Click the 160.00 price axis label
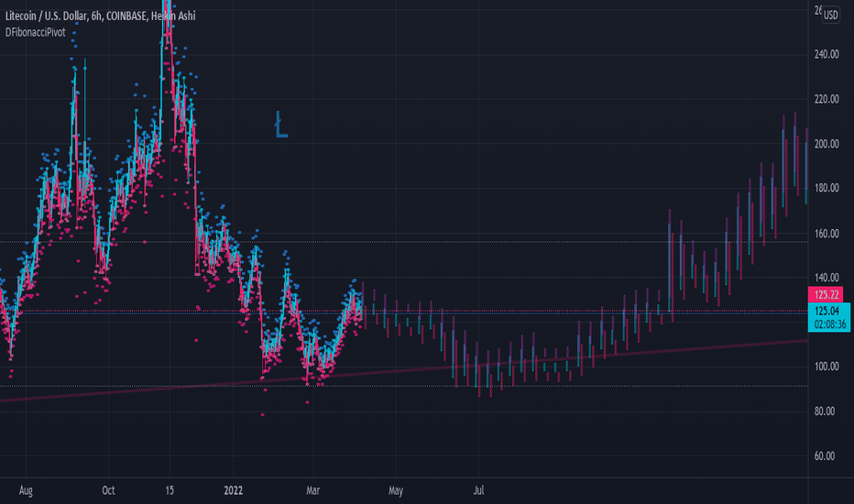This screenshot has height=504, width=854. [x=827, y=233]
